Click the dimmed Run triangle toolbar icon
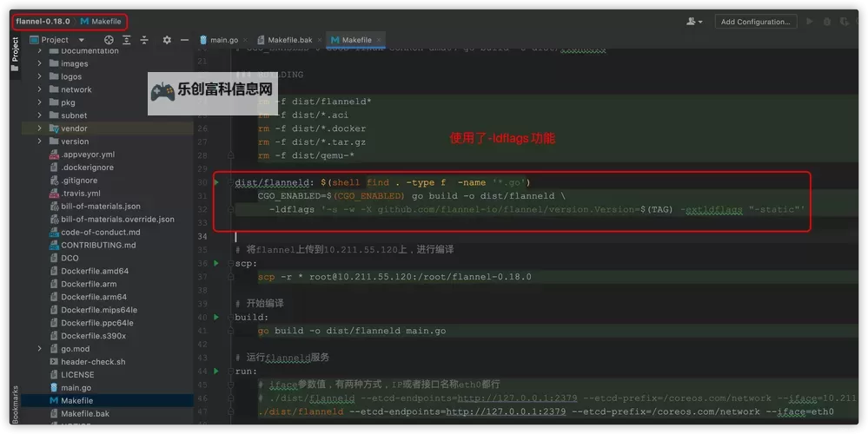The width and height of the screenshot is (868, 434). click(x=810, y=22)
